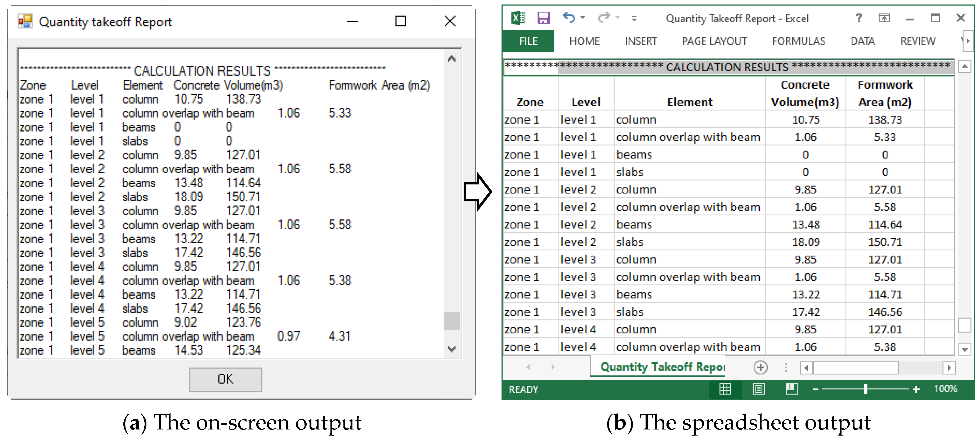Switch to the DATA ribbon tab
This screenshot has width=980, height=439.
click(x=863, y=41)
